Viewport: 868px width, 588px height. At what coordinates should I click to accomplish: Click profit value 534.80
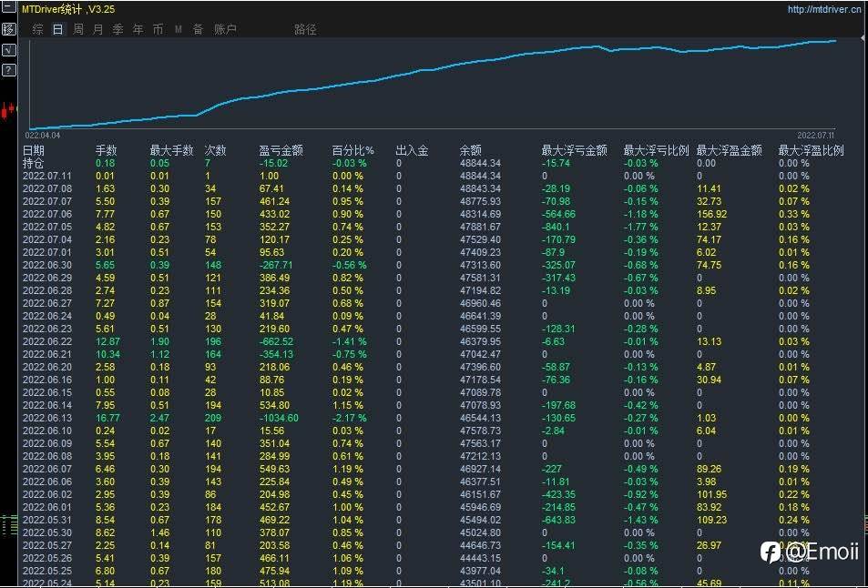click(274, 405)
